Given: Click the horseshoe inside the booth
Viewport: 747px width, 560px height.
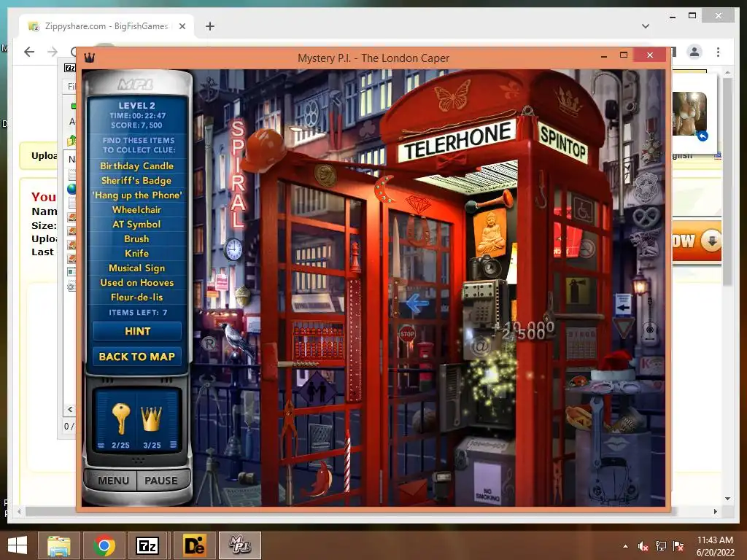Looking at the screenshot, I should pyautogui.click(x=418, y=231).
